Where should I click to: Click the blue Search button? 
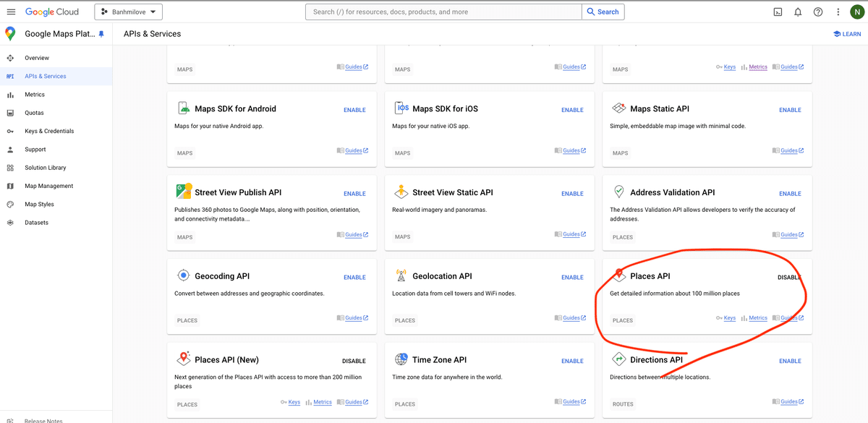603,12
